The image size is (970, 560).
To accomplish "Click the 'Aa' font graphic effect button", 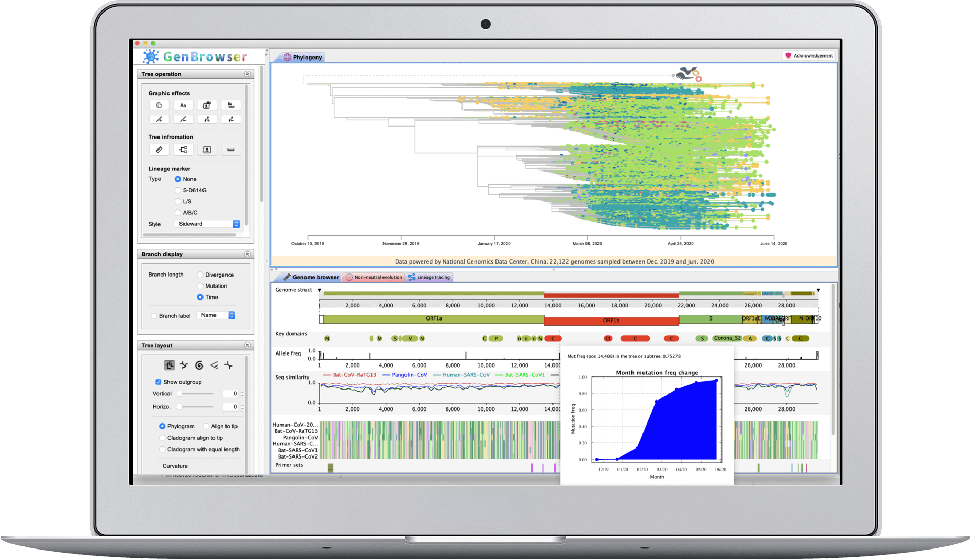I will coord(183,105).
